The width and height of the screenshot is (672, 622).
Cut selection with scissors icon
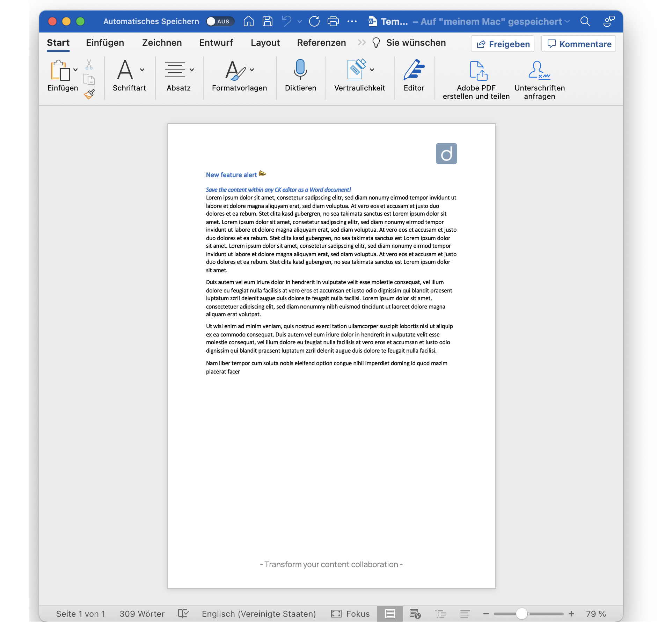pyautogui.click(x=89, y=64)
